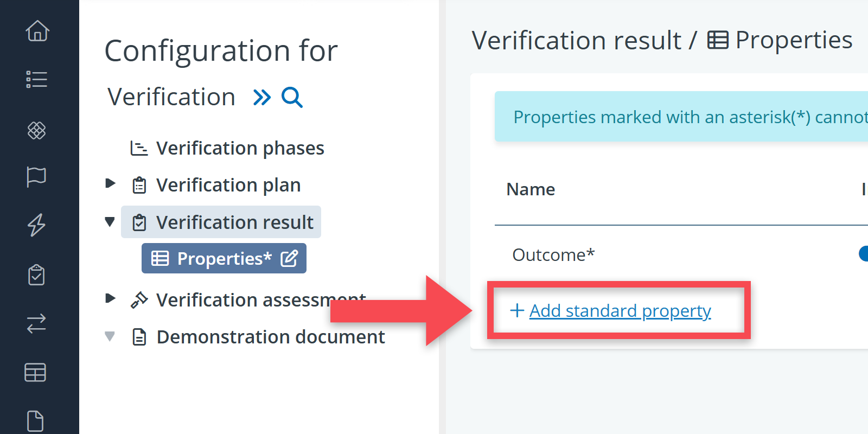This screenshot has width=868, height=434.
Task: Open the flag icon in sidebar
Action: (37, 177)
